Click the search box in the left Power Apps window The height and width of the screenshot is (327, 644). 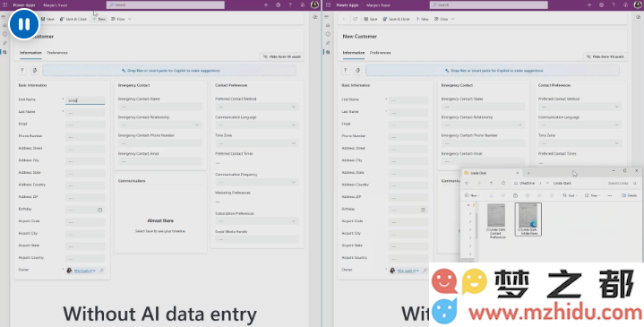[x=166, y=5]
